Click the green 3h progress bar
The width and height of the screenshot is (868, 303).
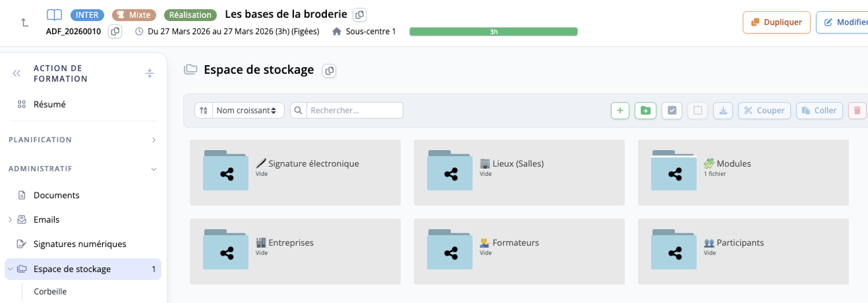point(493,32)
